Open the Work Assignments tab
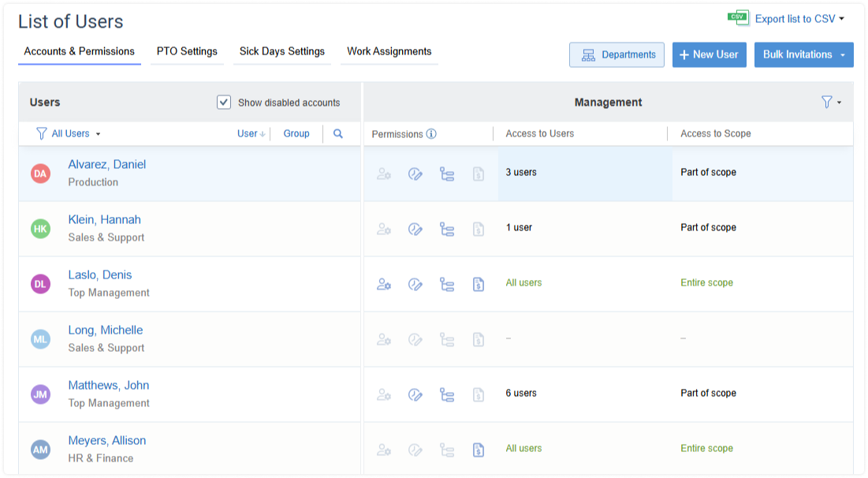868x478 pixels. [x=389, y=52]
